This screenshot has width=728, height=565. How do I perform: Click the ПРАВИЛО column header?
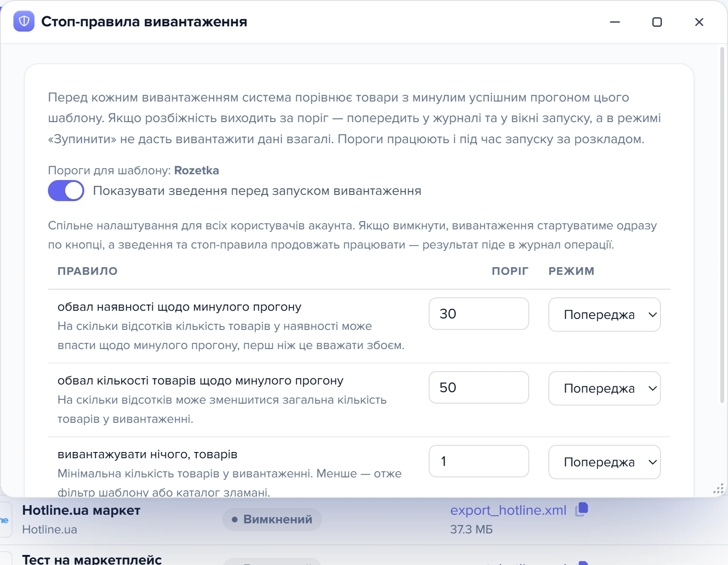click(x=88, y=271)
